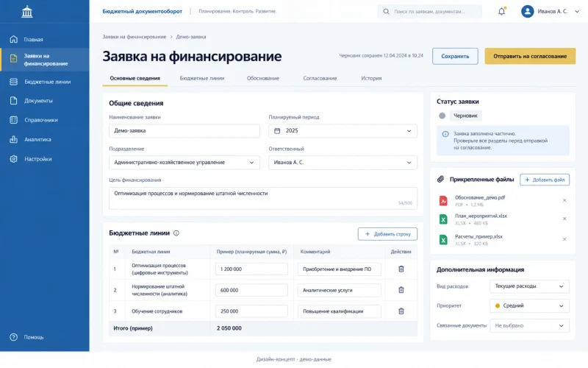This screenshot has height=368, width=588.
Task: Open the Подразделение dropdown
Action: pos(184,162)
